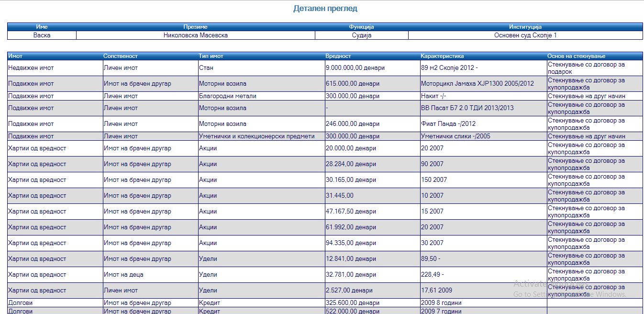Select the Благородни метали cell
The width and height of the screenshot is (644, 314).
(x=228, y=96)
